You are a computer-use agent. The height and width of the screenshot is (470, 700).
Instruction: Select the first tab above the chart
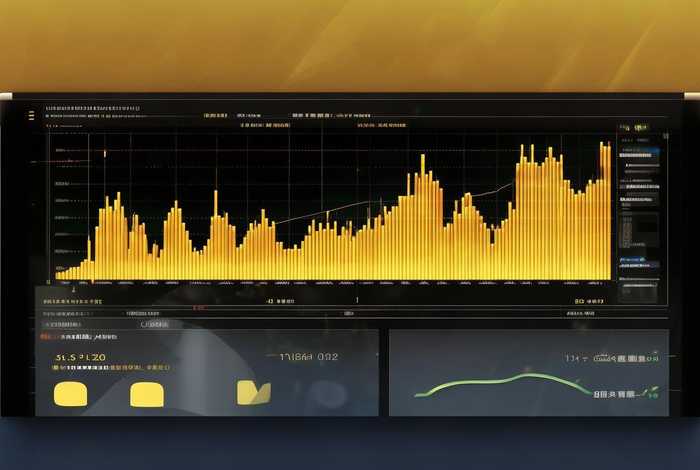tap(215, 116)
